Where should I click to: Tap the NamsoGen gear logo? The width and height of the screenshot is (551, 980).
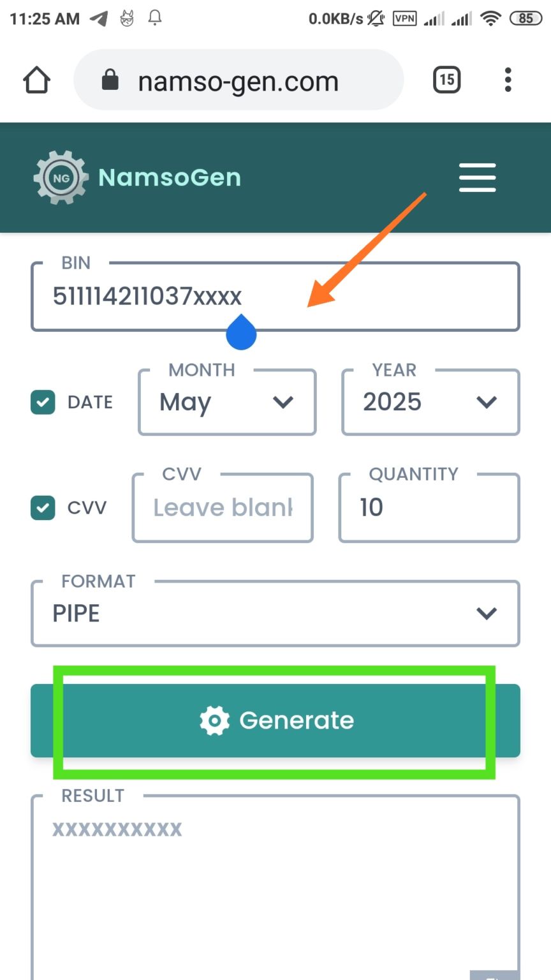(61, 177)
